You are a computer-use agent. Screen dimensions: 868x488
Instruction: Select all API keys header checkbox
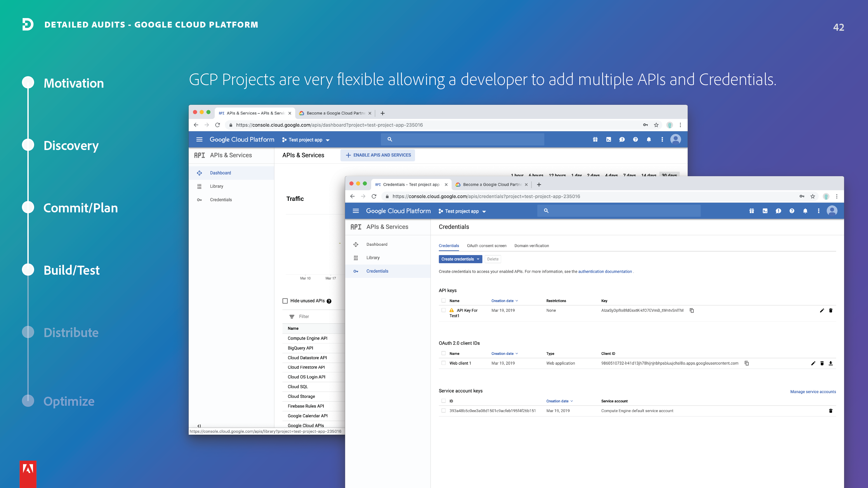(x=443, y=300)
